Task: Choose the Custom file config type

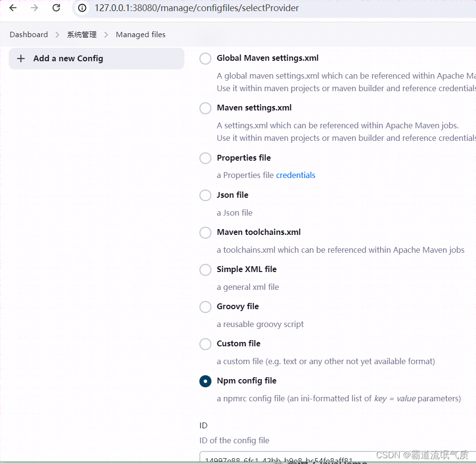Action: (x=205, y=344)
